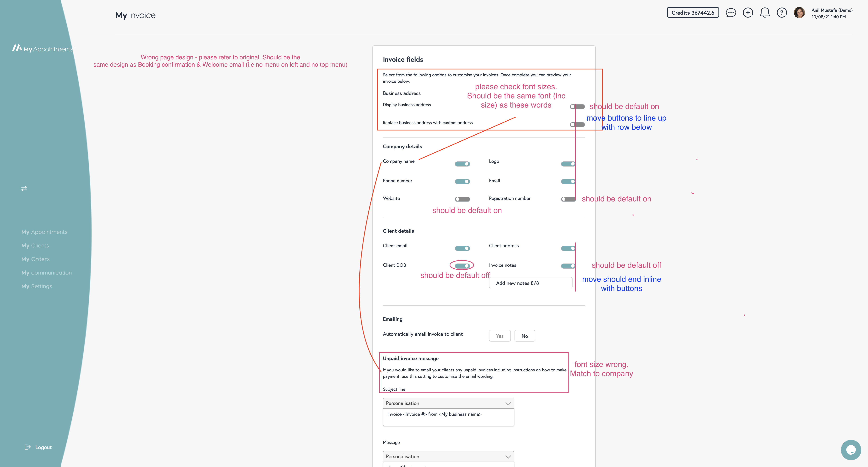
Task: Click the sidebar swap arrows icon
Action: 24,189
